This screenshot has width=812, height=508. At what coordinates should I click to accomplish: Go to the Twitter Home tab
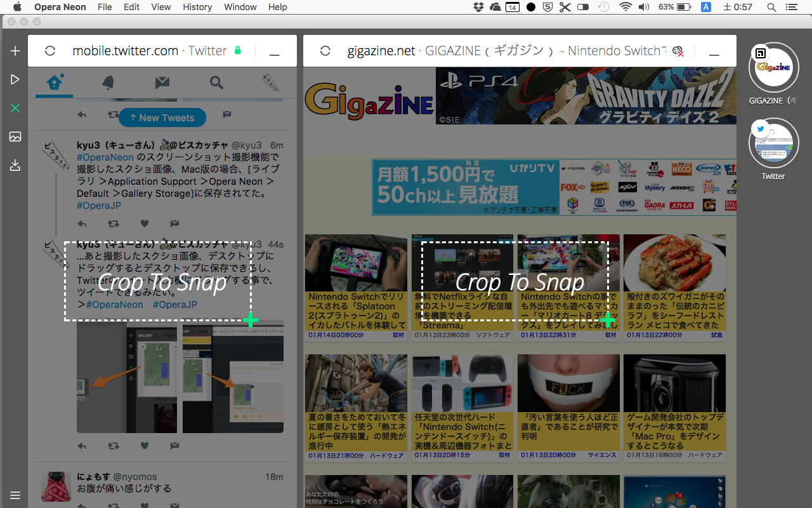pyautogui.click(x=55, y=82)
